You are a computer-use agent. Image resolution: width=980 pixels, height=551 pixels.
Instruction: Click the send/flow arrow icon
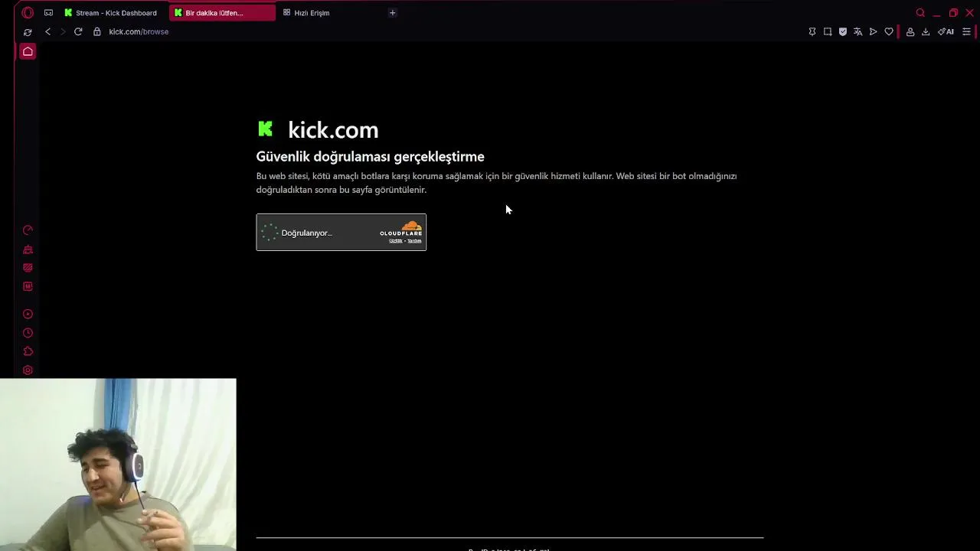tap(873, 31)
